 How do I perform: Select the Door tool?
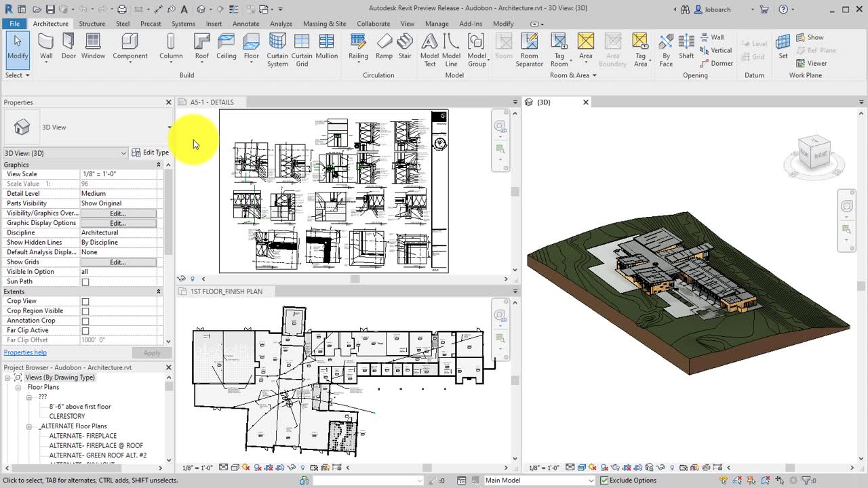pyautogui.click(x=69, y=47)
